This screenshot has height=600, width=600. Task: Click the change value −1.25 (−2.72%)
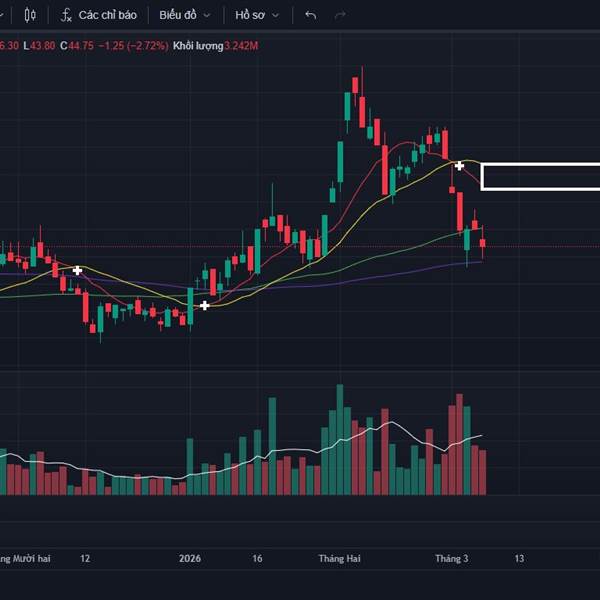coord(133,46)
